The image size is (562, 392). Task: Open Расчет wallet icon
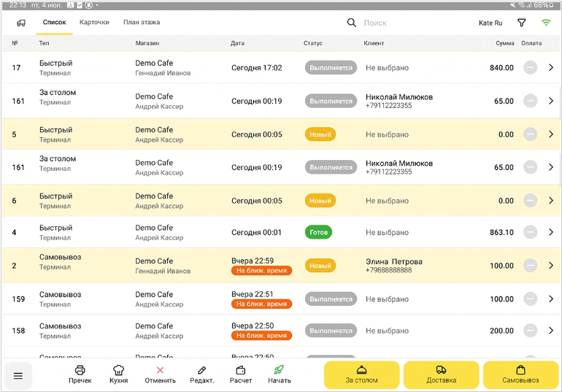click(x=241, y=371)
